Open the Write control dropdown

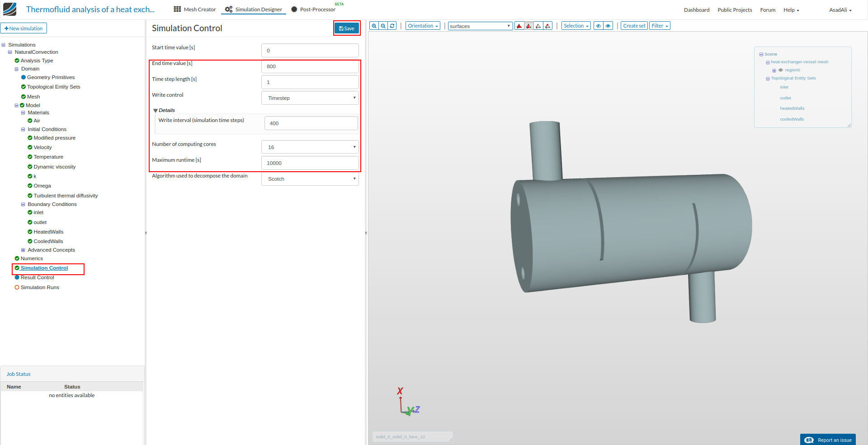pyautogui.click(x=310, y=98)
